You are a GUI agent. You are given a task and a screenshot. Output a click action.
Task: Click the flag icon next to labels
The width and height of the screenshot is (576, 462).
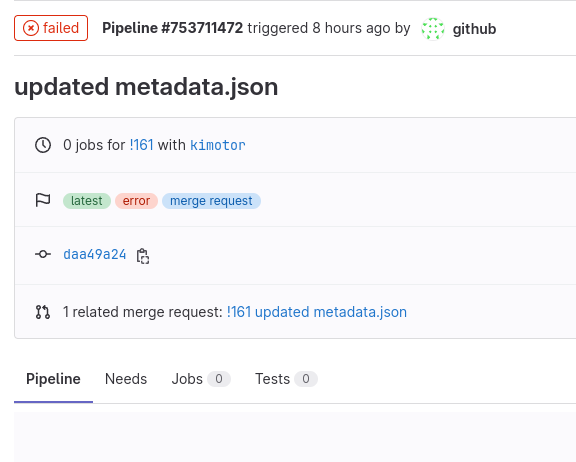click(43, 200)
